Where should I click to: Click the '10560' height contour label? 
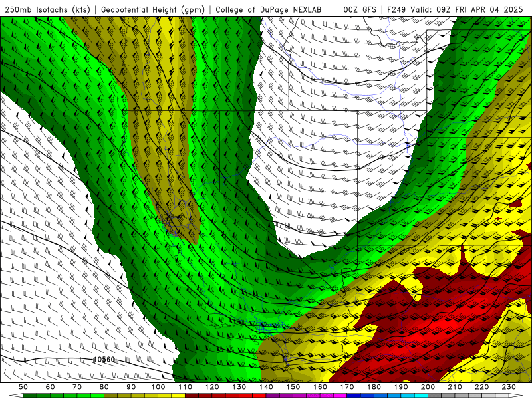point(104,359)
